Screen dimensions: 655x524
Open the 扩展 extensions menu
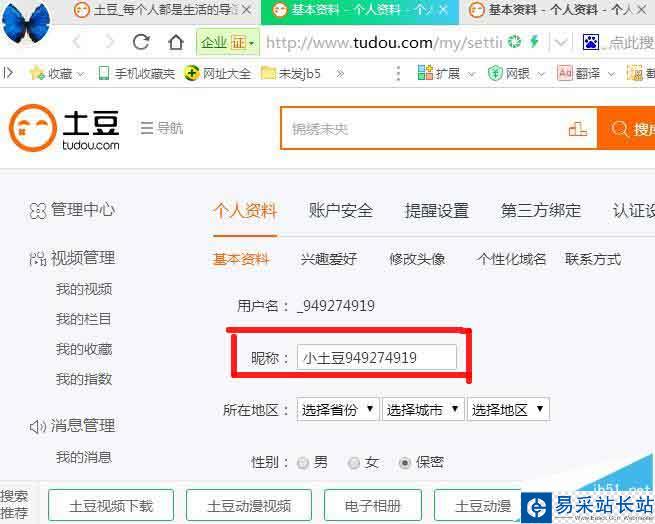(x=447, y=74)
